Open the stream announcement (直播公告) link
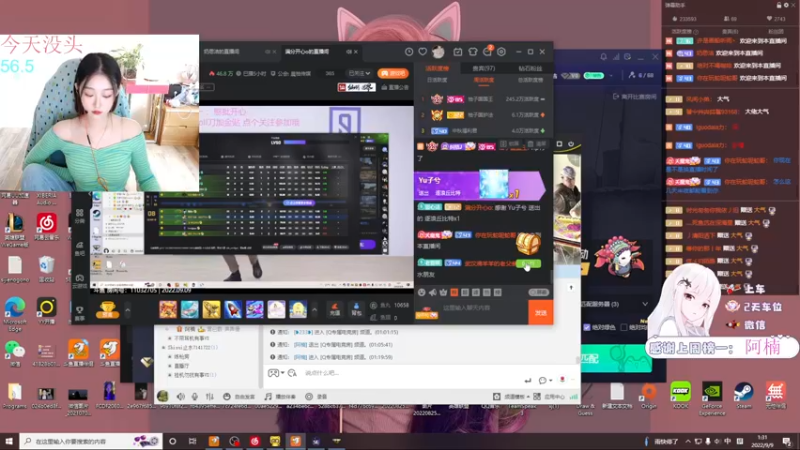 (395, 87)
